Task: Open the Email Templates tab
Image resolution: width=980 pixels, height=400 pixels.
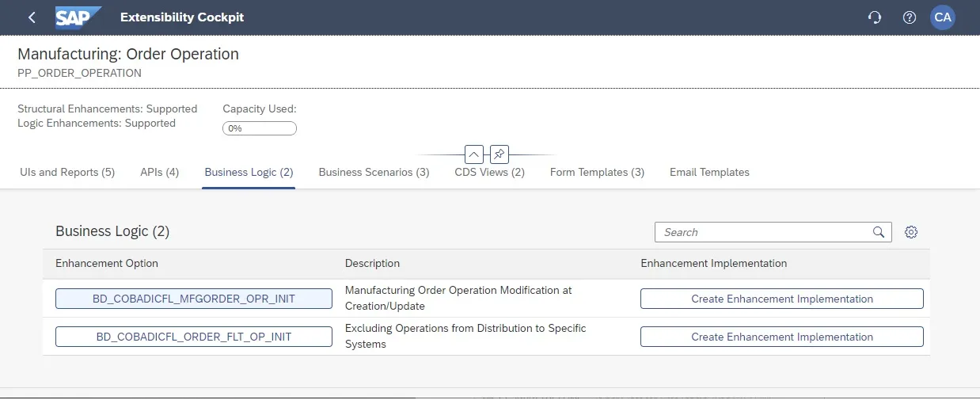Action: tap(709, 172)
